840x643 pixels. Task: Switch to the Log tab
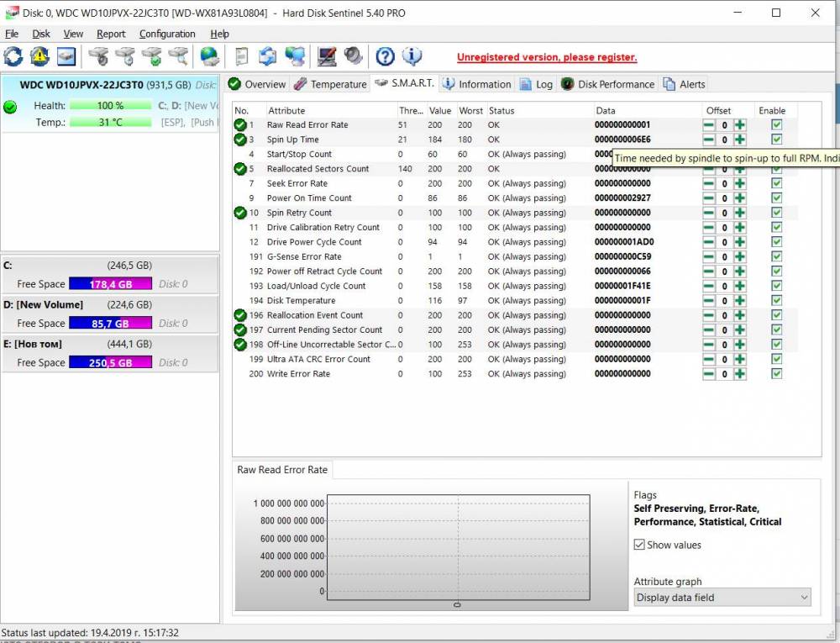pos(537,84)
